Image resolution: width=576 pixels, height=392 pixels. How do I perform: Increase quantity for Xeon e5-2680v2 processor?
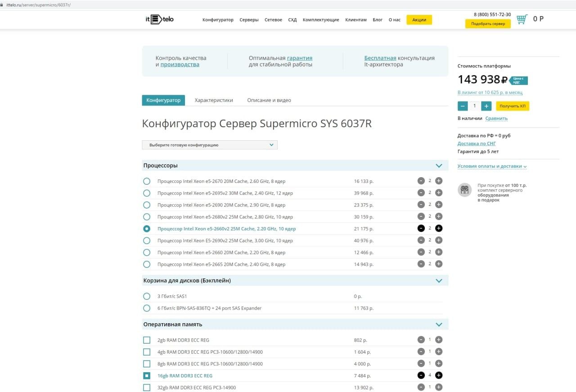coord(439,216)
